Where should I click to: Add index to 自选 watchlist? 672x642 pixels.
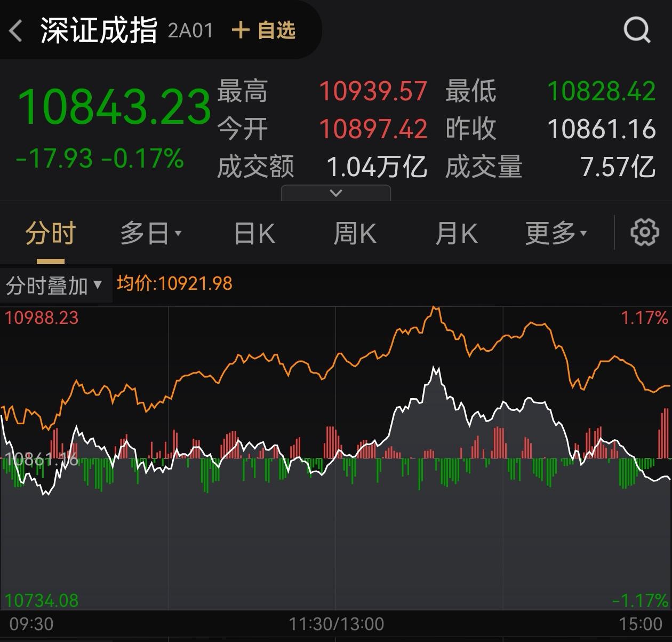point(263,30)
